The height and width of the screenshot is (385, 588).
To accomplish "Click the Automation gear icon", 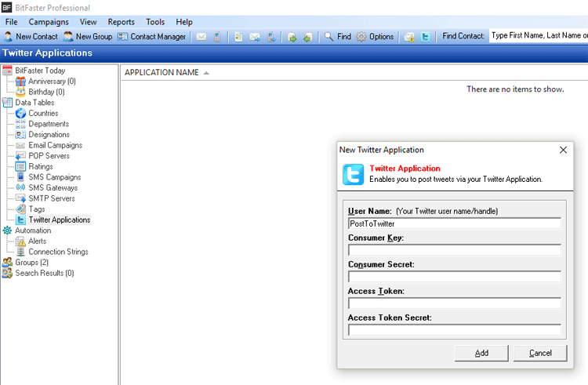I will 7,231.
